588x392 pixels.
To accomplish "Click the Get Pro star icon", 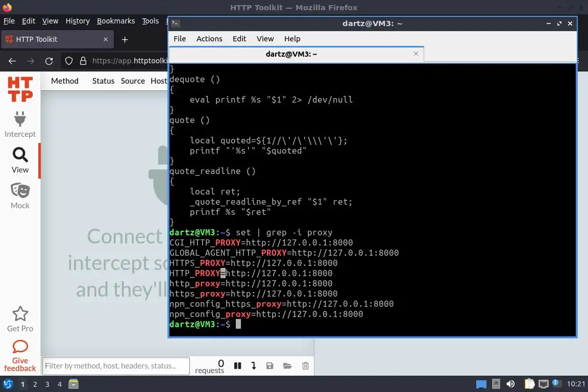I will 20,314.
